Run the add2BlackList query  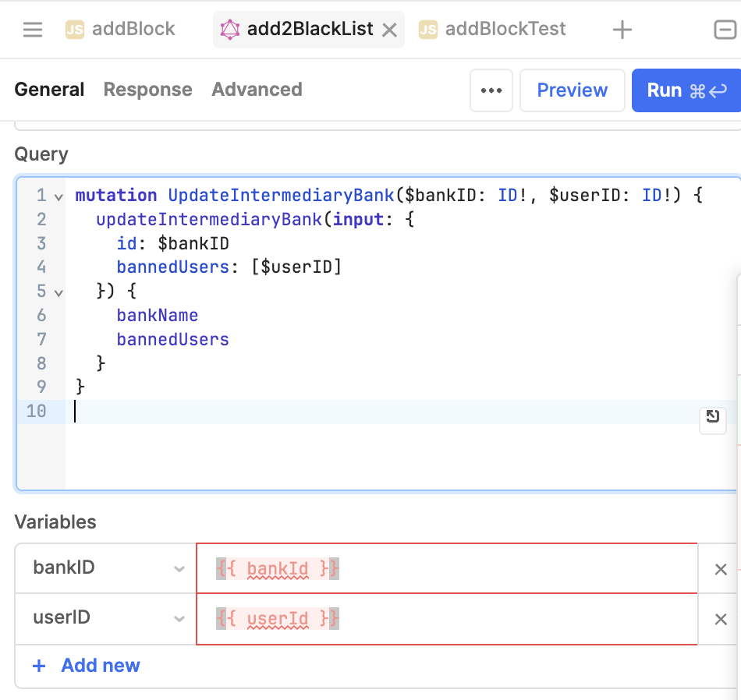coord(686,90)
